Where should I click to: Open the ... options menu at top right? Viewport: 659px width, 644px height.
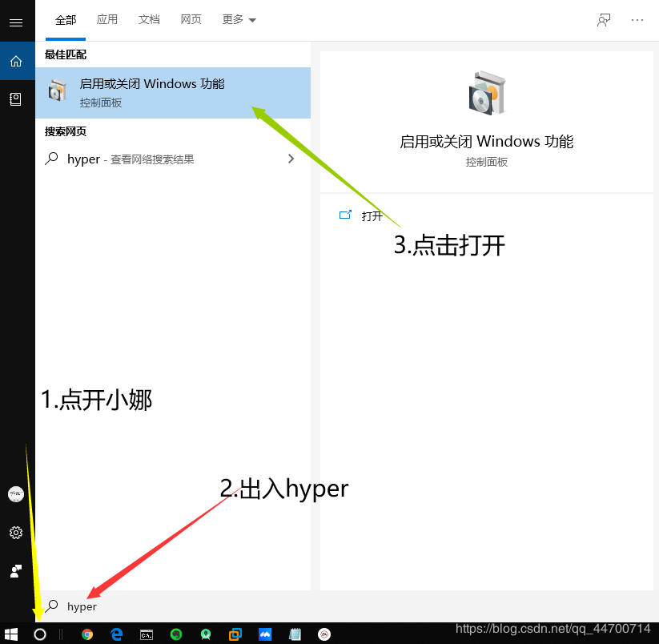[637, 20]
